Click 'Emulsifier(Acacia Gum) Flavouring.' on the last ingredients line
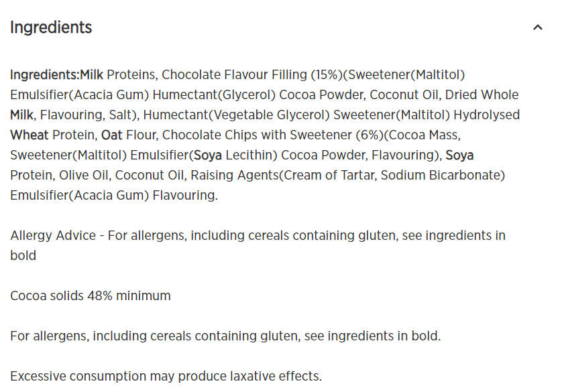 tap(114, 196)
